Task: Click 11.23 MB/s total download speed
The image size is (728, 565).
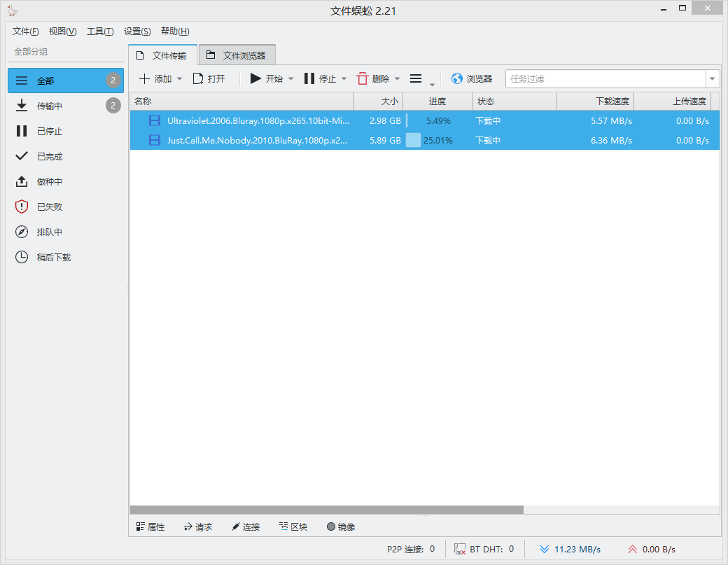Action: (577, 549)
